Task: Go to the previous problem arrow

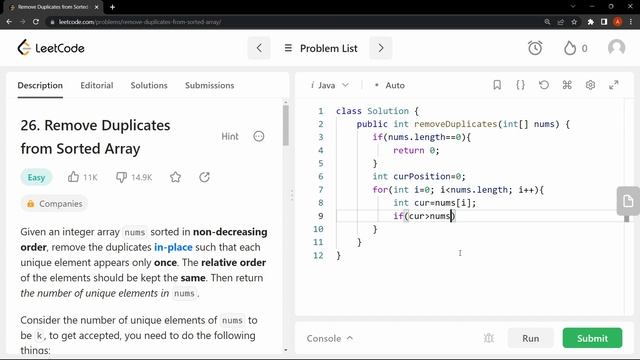Action: click(259, 48)
